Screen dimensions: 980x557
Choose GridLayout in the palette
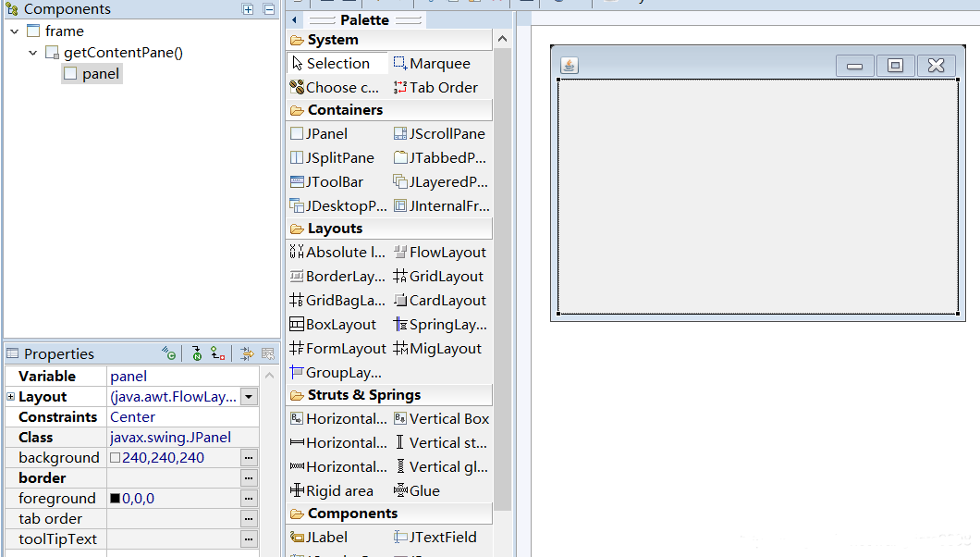pyautogui.click(x=440, y=277)
